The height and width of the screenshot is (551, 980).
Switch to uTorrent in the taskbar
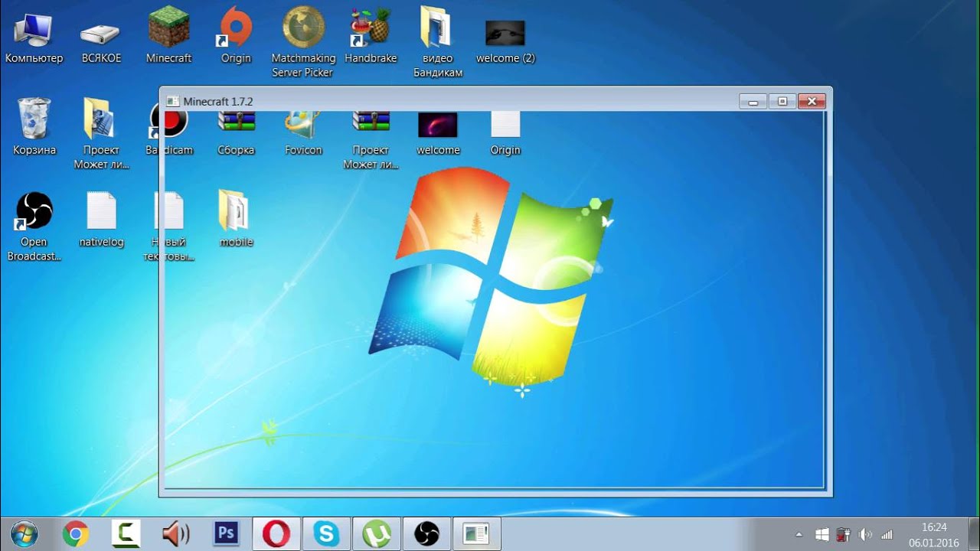pos(377,533)
